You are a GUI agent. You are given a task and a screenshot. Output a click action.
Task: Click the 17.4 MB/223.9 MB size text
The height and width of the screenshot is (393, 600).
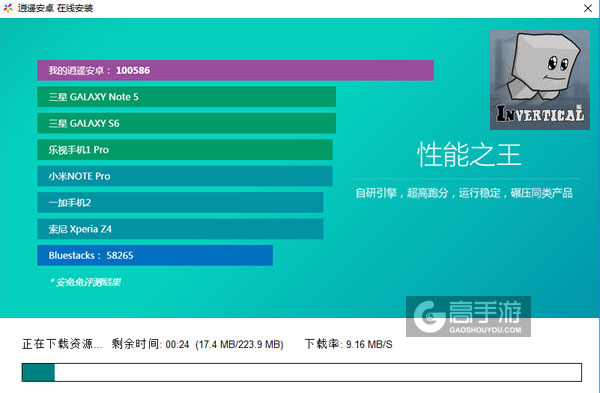[239, 344]
